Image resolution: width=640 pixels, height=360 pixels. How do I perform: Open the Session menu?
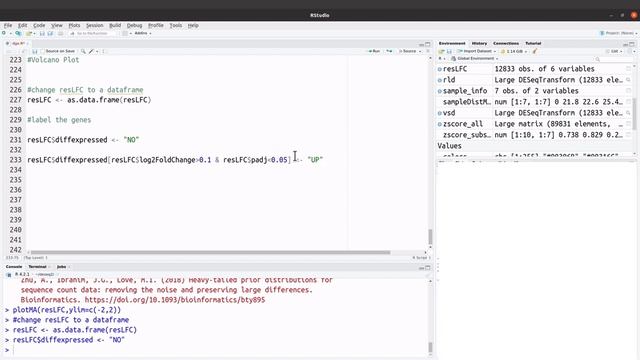click(x=94, y=25)
